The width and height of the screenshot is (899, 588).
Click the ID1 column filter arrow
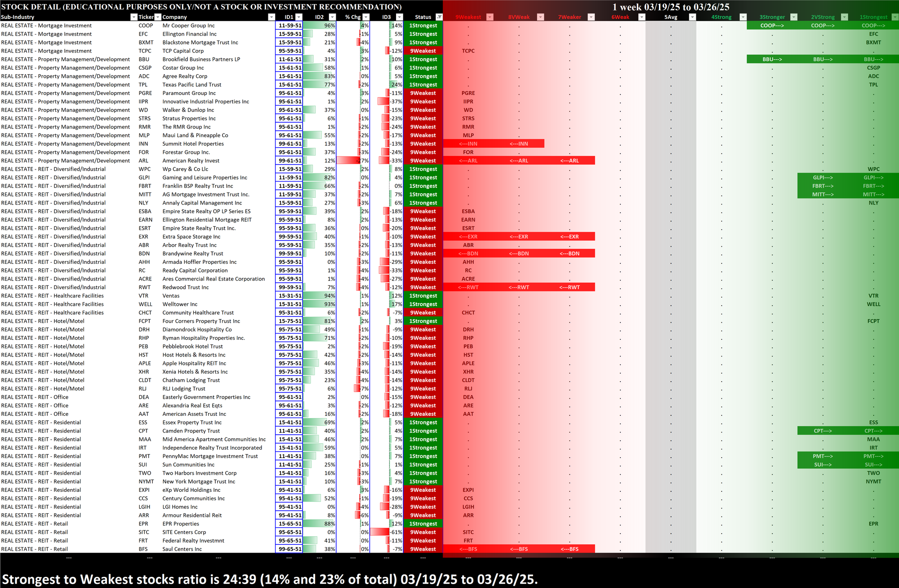click(x=299, y=17)
